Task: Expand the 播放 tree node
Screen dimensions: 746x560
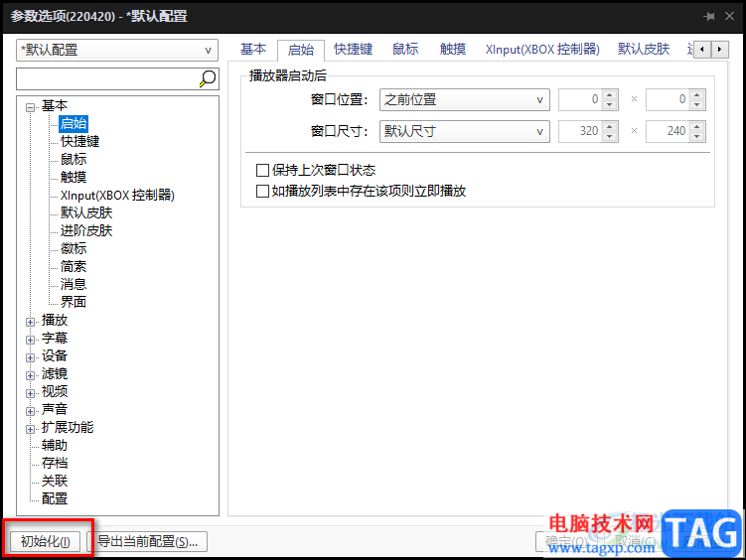Action: tap(31, 322)
